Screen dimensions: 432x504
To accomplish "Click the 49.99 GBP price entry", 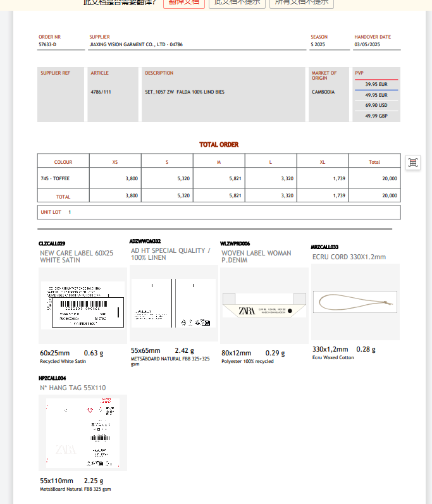I will 376,116.
